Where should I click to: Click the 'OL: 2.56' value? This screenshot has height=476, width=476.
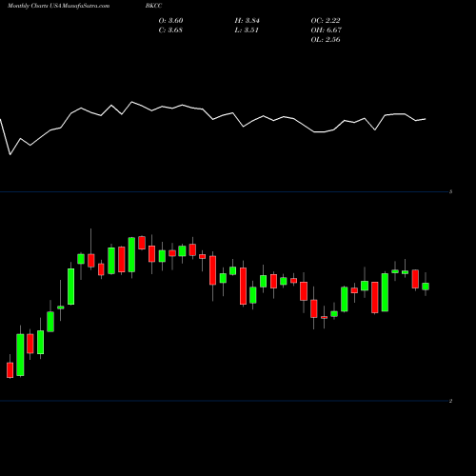[326, 40]
